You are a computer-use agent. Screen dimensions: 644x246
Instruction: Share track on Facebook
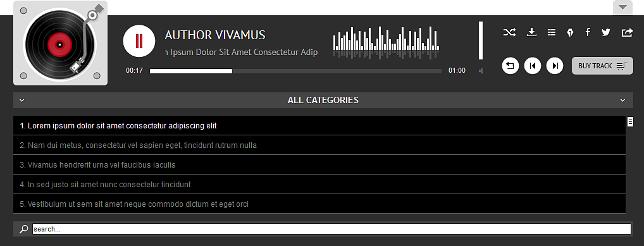click(588, 32)
